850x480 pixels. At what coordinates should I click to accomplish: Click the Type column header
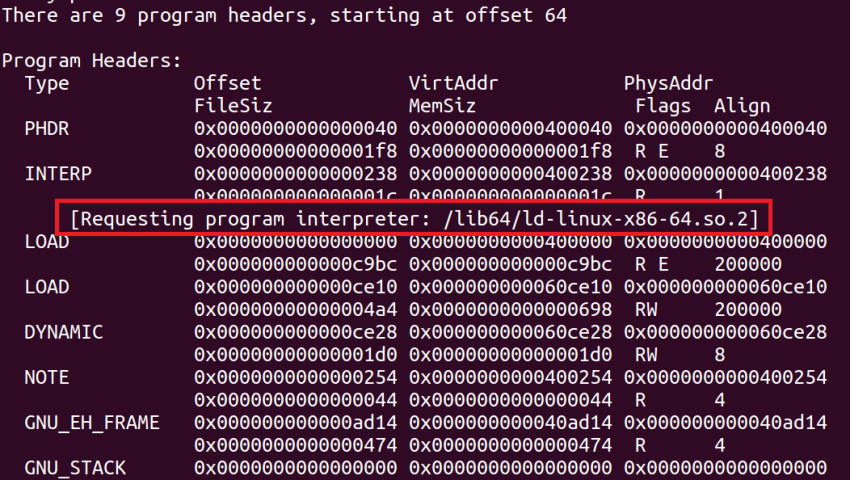click(x=47, y=83)
